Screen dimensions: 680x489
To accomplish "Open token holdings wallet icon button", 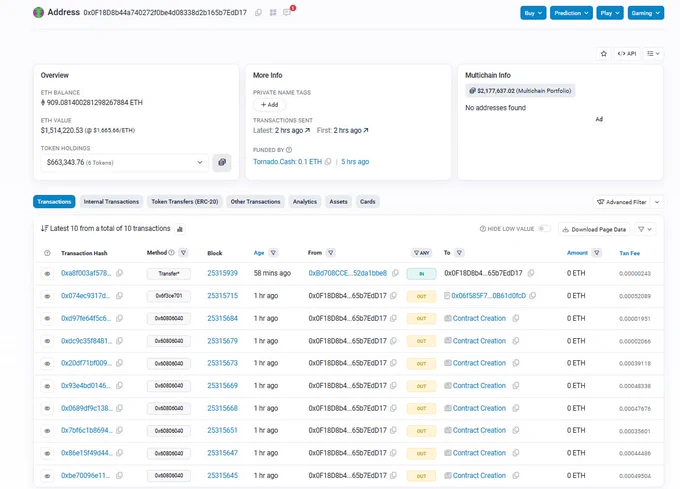I will click(222, 163).
